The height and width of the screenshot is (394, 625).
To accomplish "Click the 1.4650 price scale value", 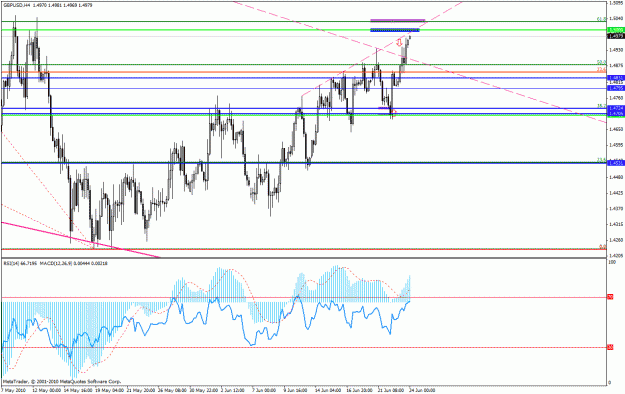I will (x=616, y=129).
